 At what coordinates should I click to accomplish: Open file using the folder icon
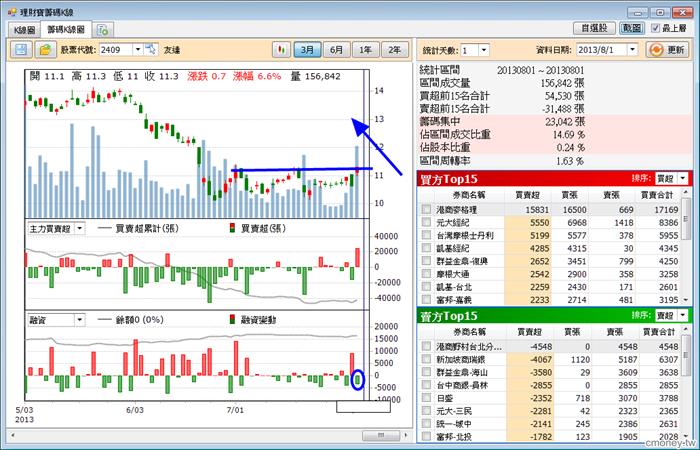45,50
